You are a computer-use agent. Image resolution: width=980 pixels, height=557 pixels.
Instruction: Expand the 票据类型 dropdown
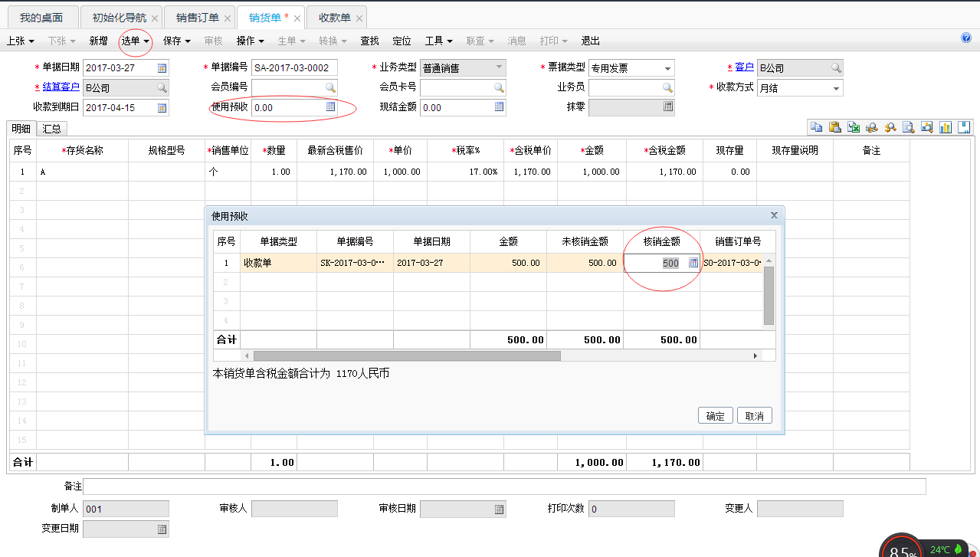668,68
